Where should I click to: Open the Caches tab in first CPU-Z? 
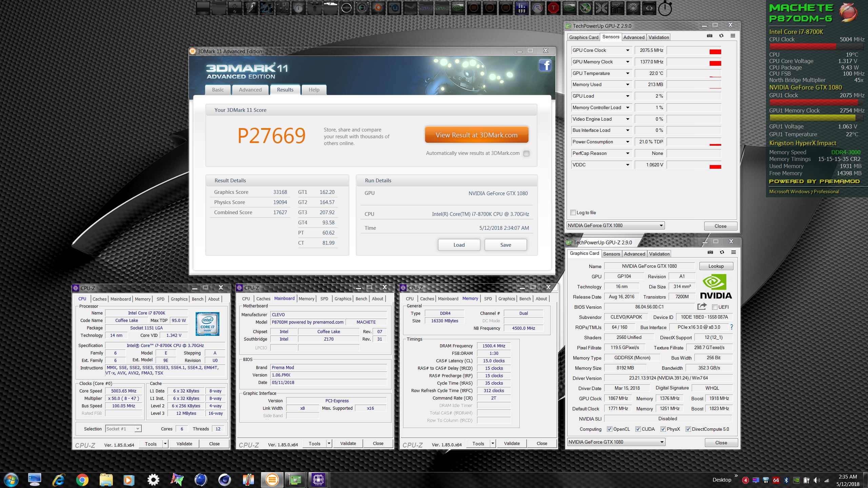(99, 299)
